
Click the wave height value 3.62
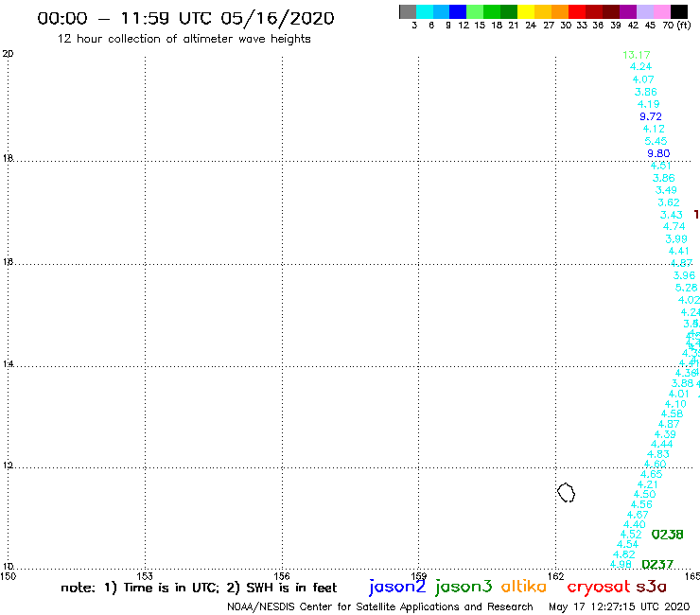(669, 202)
